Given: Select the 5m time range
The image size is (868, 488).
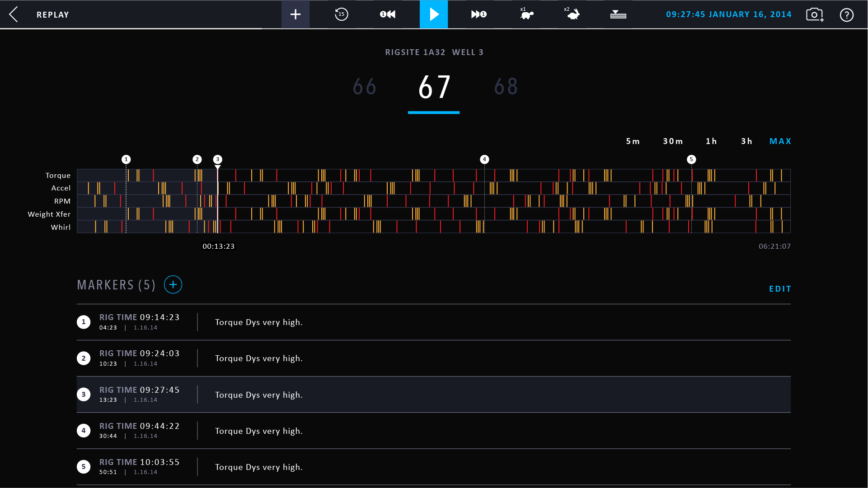Looking at the screenshot, I should [x=633, y=141].
